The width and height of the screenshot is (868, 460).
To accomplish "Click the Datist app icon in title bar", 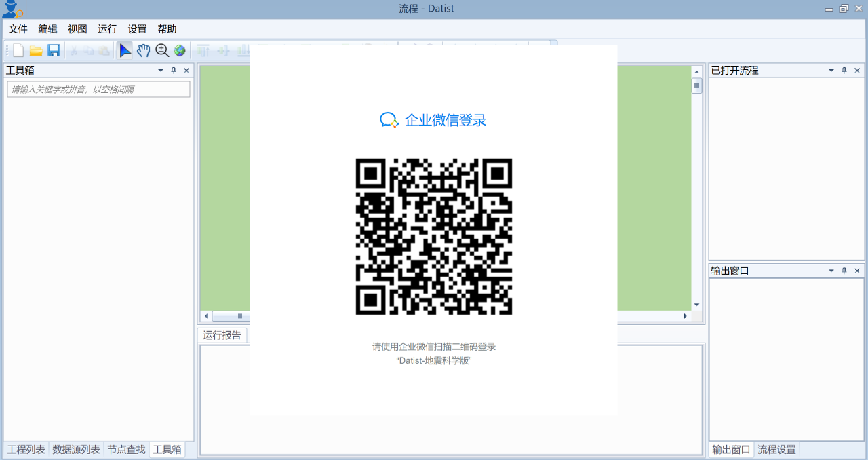I will tap(12, 9).
